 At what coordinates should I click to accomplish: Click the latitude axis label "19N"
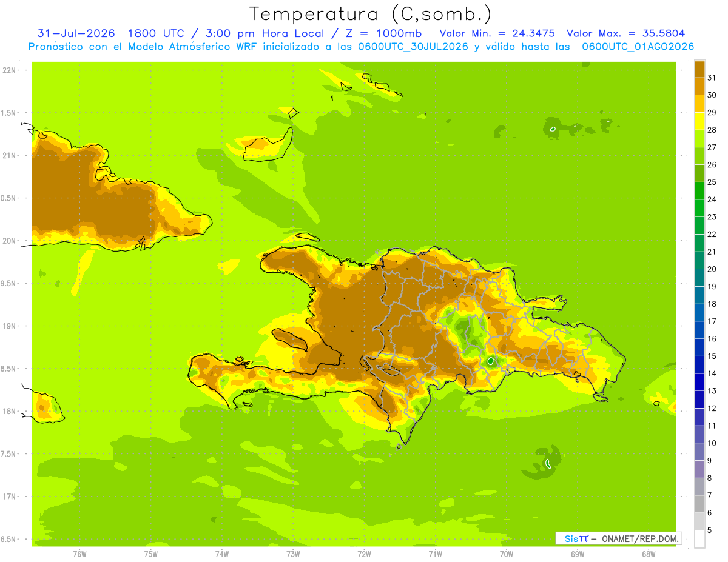point(8,326)
